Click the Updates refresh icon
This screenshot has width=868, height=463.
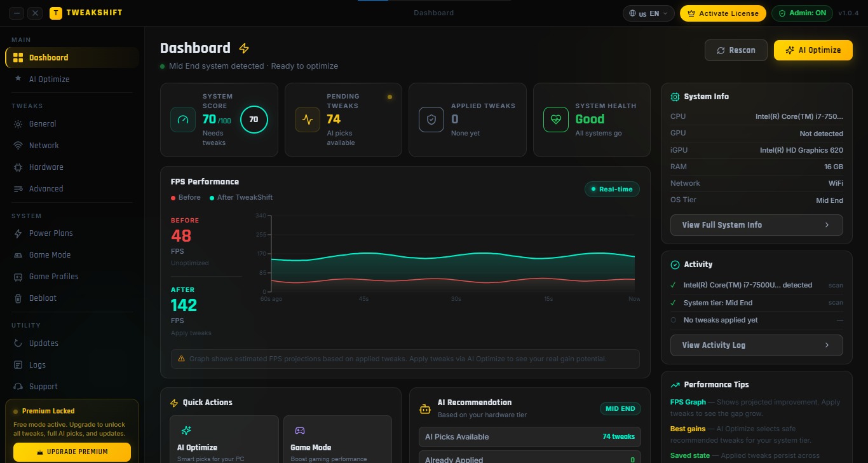(x=18, y=343)
